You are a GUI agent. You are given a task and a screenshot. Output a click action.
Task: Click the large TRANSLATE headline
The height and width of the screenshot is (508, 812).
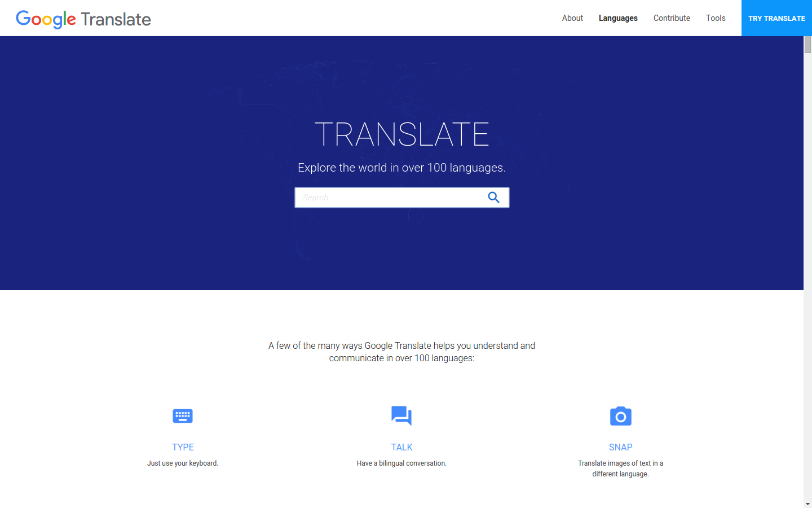401,134
